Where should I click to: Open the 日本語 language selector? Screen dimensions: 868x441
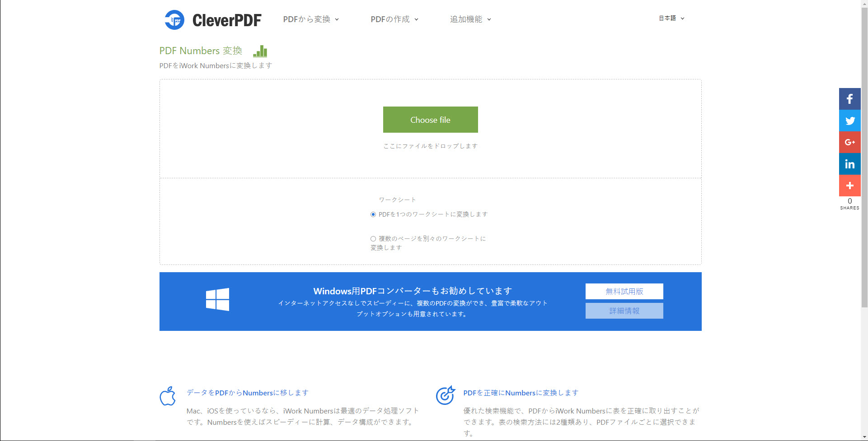(x=671, y=19)
